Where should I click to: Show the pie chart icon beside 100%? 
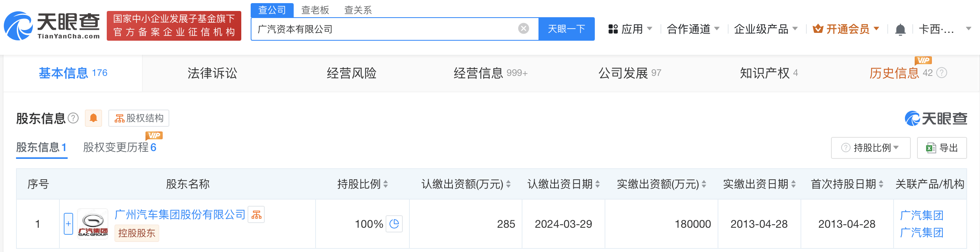[394, 224]
